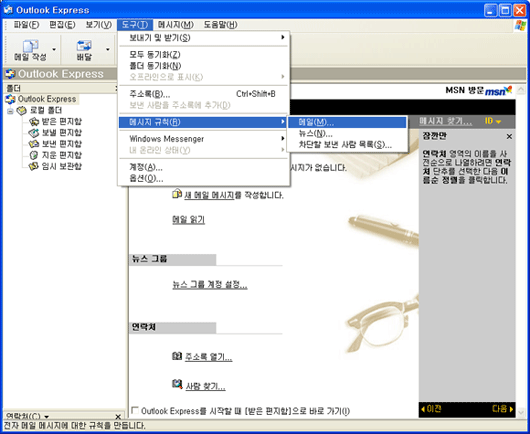Click the 사람 찾기... link
Viewport: 530px width, 434px height.
click(206, 386)
